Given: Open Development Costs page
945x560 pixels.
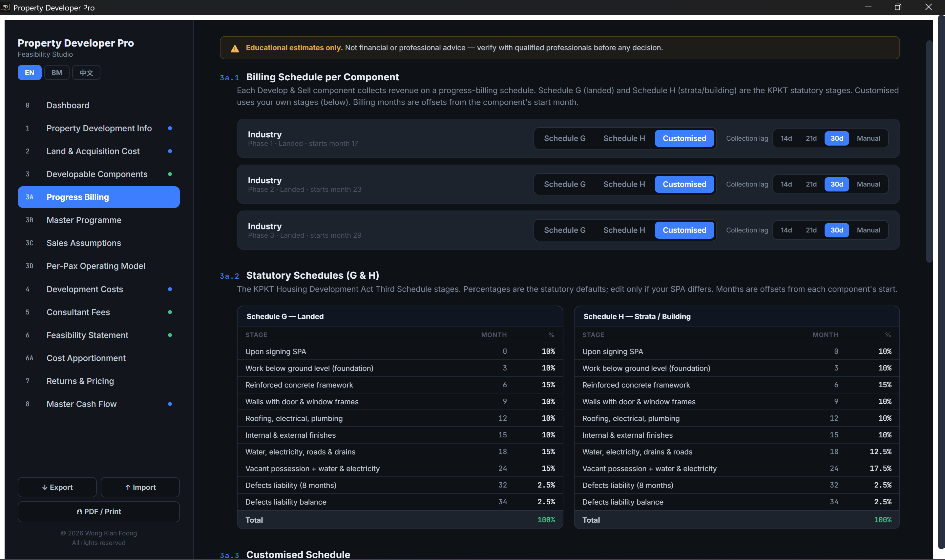Looking at the screenshot, I should (x=98, y=289).
